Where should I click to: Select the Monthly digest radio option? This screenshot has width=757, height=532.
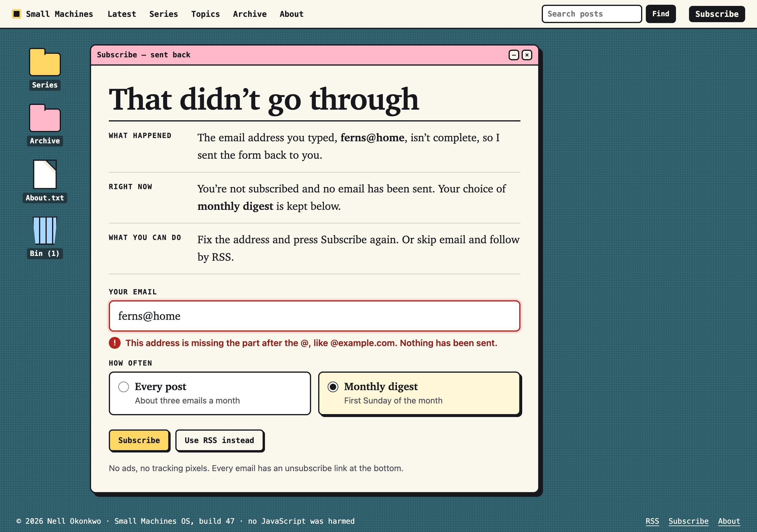click(x=333, y=387)
